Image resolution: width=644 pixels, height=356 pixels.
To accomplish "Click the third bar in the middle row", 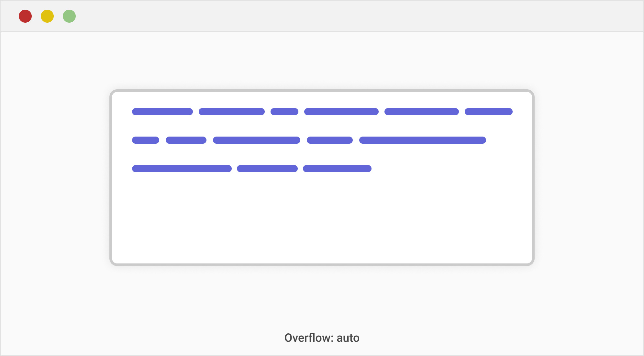I will click(256, 140).
